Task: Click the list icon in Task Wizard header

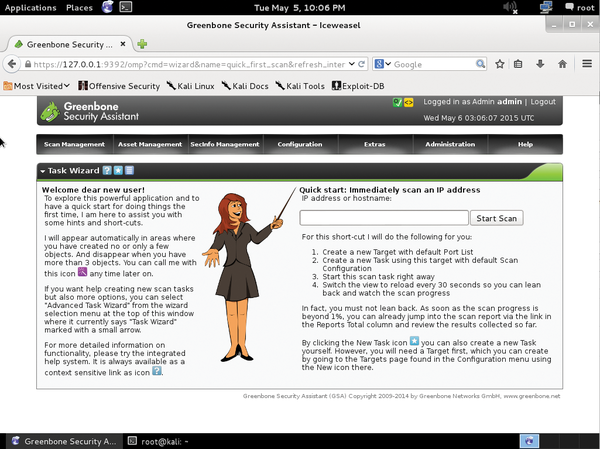Action: (x=129, y=171)
